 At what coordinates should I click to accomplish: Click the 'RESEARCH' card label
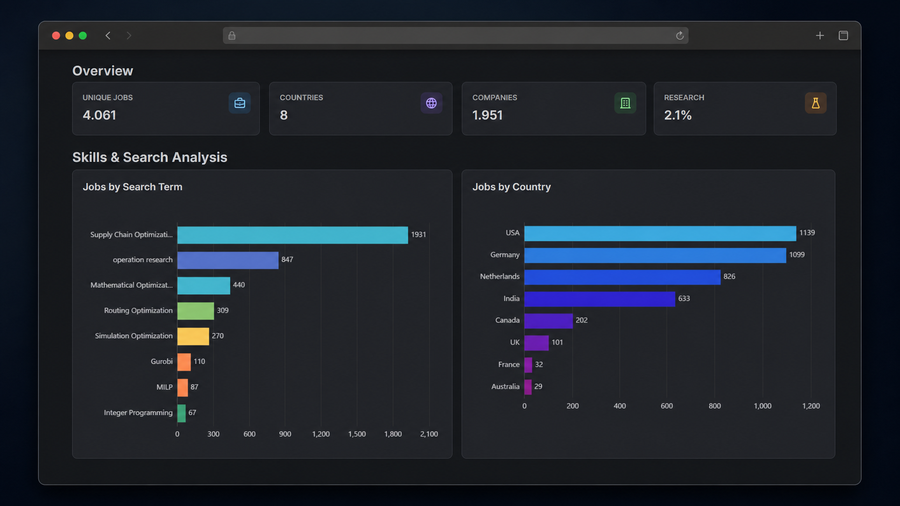tap(684, 98)
